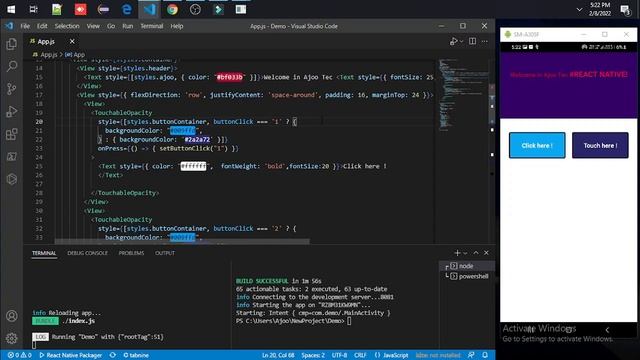Viewport: 640px width, 360px height.
Task: Open the Action Center notifications icon
Action: 625,9
